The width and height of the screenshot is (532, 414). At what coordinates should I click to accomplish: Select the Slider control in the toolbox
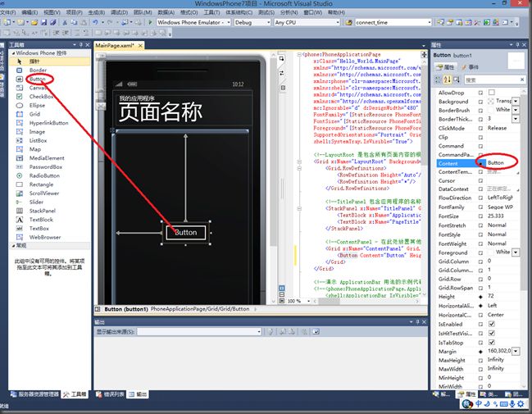(x=36, y=202)
